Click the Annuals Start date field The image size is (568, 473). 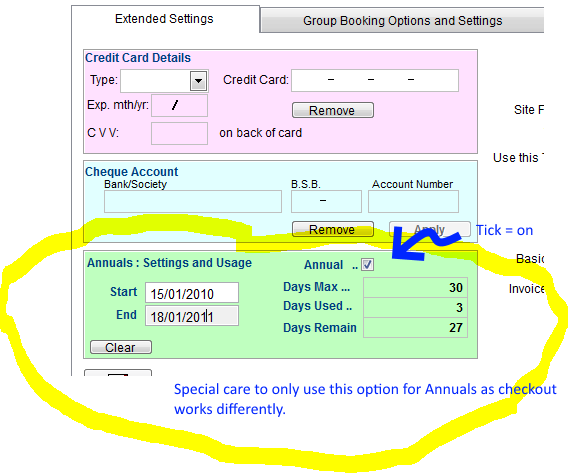(192, 293)
